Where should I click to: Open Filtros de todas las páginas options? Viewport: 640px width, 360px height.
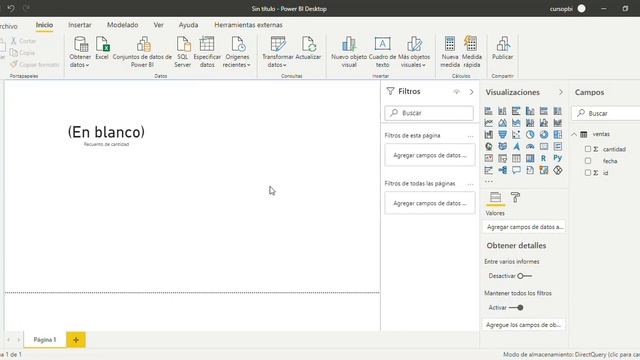click(x=470, y=184)
